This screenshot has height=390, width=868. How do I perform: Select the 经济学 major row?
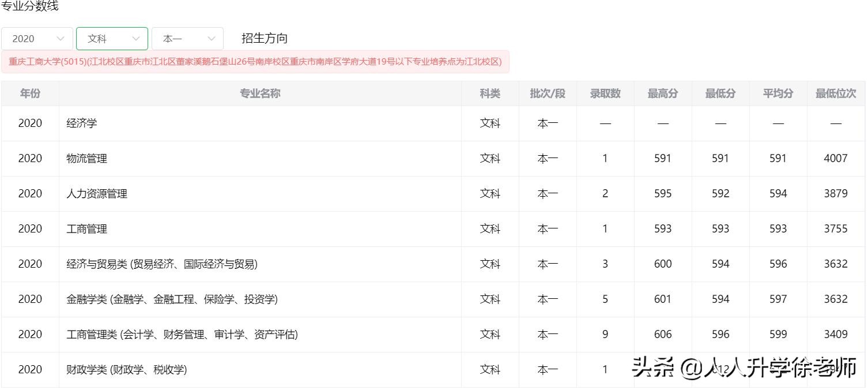point(82,123)
